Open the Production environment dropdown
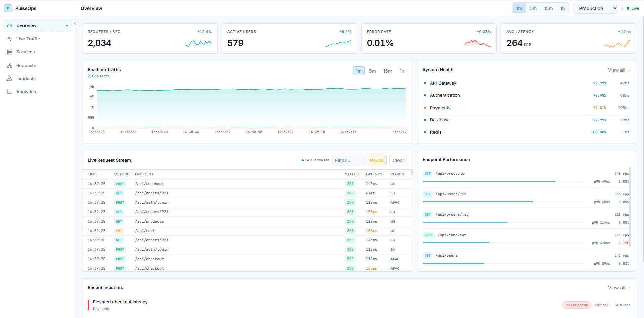Viewport: 644px width, 318px height. coord(596,8)
